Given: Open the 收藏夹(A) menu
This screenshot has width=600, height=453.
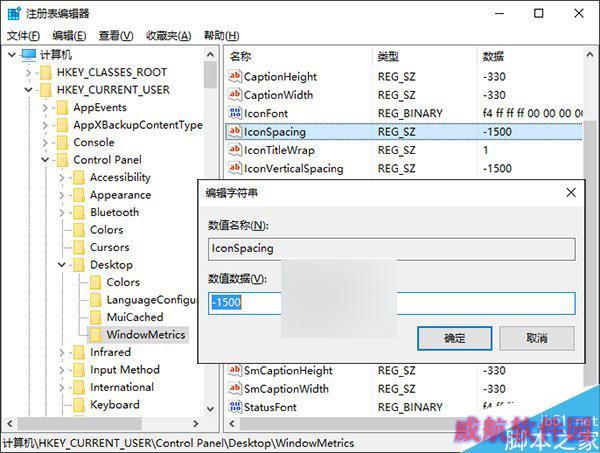Looking at the screenshot, I should tap(168, 36).
